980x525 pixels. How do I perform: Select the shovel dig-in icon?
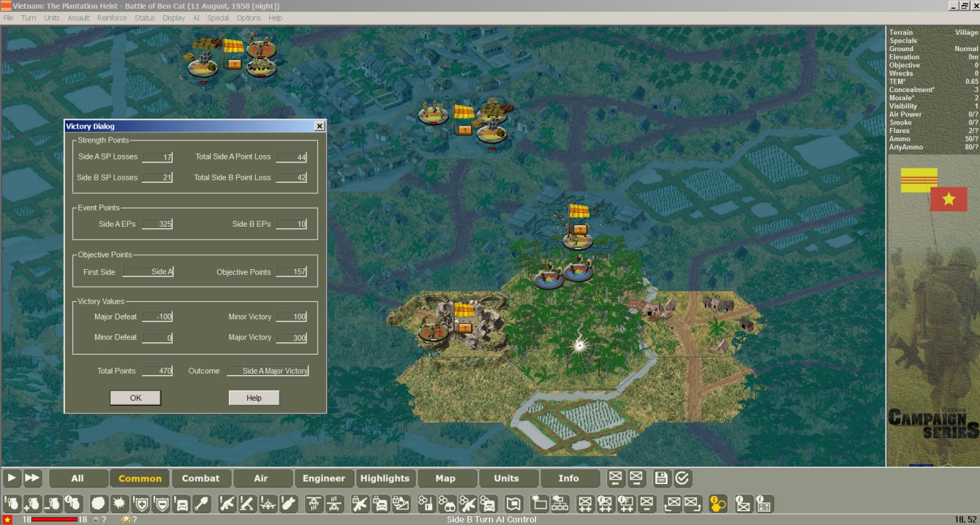(x=201, y=504)
